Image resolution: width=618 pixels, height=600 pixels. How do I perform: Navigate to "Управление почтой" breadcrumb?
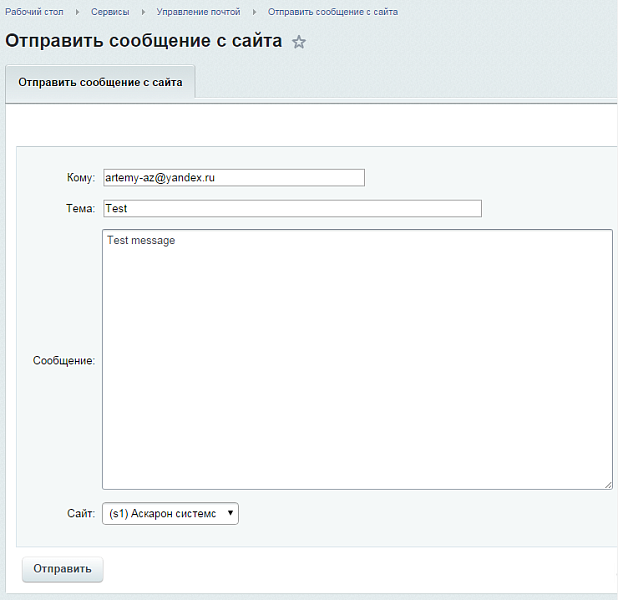(198, 12)
